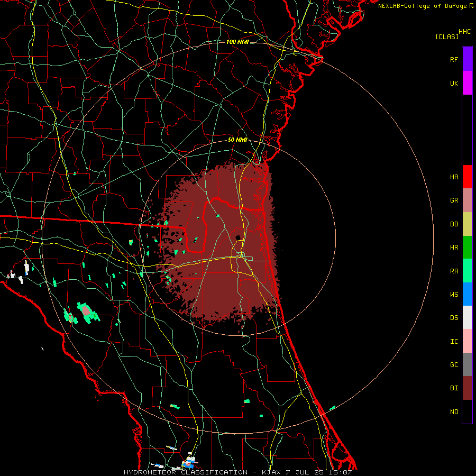The image size is (476, 476).
Task: Click the GC legend label
Action: 454,365
